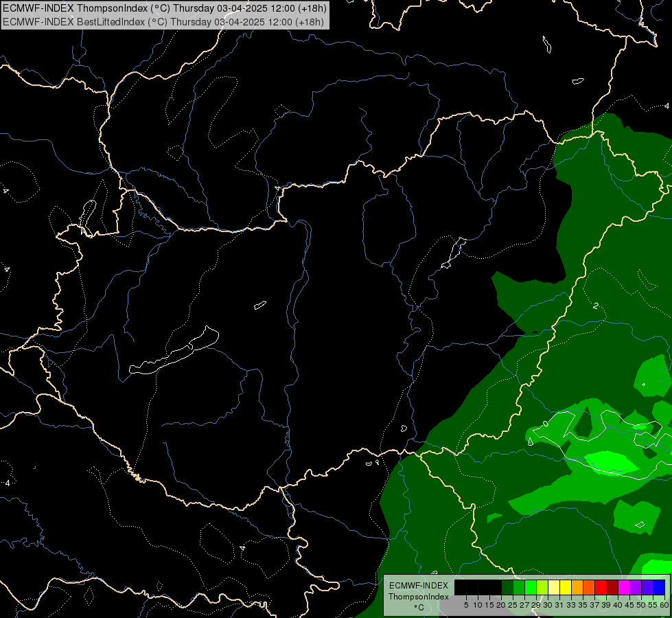The image size is (672, 618).
Task: Click the bright green 27-29 legend swatch
Action: pyautogui.click(x=531, y=587)
